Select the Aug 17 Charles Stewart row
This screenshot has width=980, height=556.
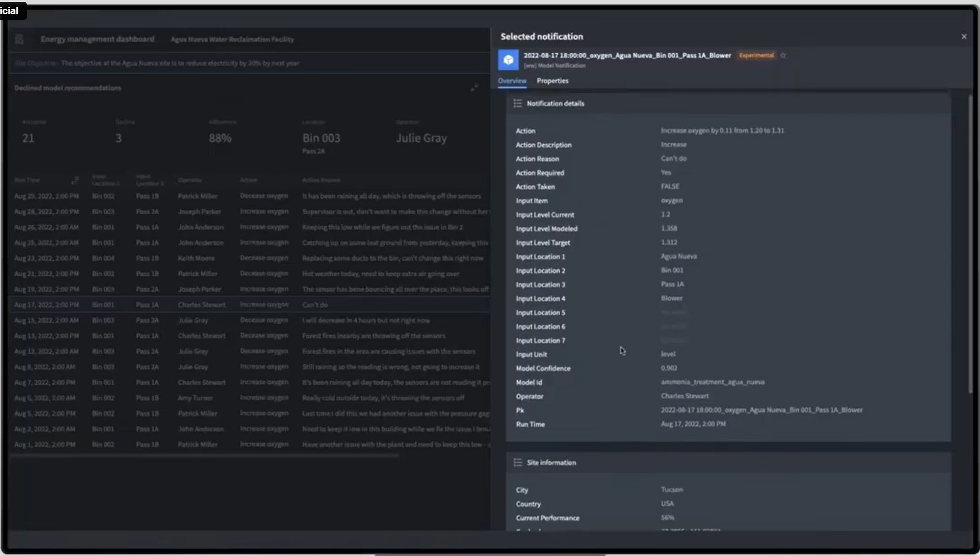click(x=250, y=305)
